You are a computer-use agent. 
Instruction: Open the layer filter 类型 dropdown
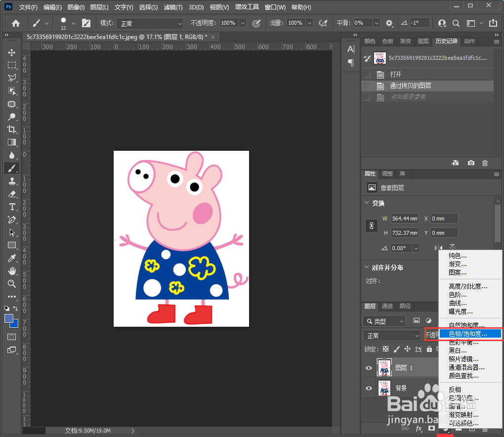tap(384, 321)
